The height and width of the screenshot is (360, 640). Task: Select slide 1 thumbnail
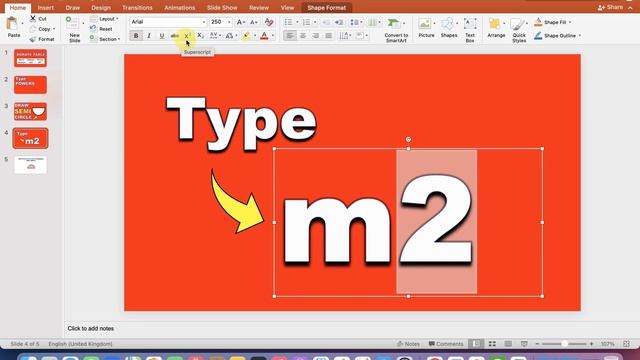(x=30, y=58)
